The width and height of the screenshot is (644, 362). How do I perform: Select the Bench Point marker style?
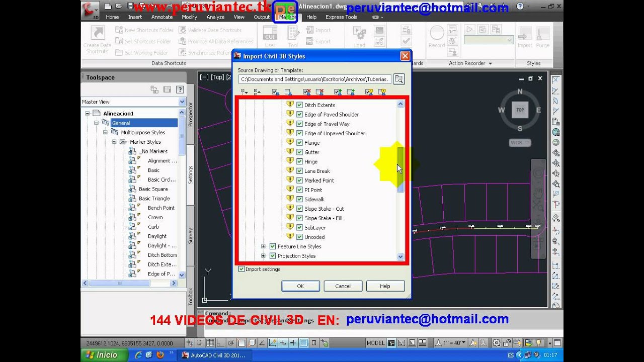161,208
